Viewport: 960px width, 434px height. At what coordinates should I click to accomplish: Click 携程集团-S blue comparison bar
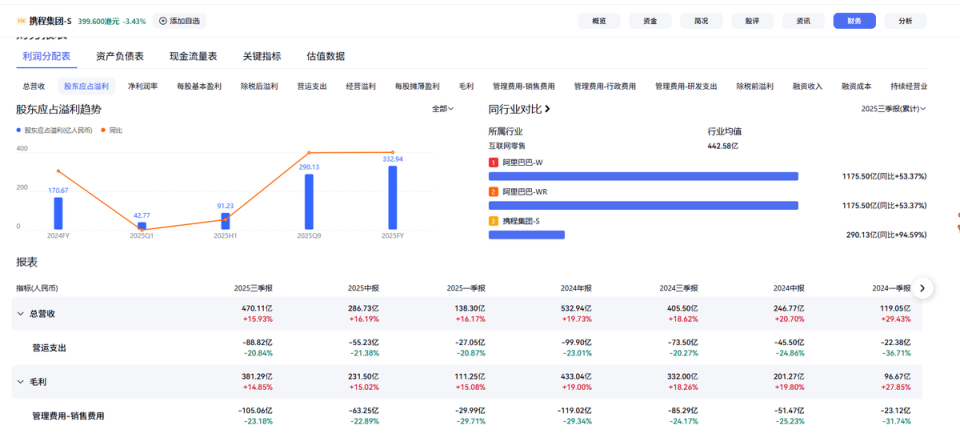point(527,234)
